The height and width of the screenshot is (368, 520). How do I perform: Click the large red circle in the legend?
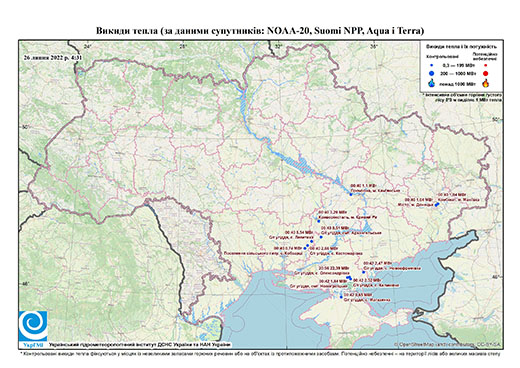(486, 73)
